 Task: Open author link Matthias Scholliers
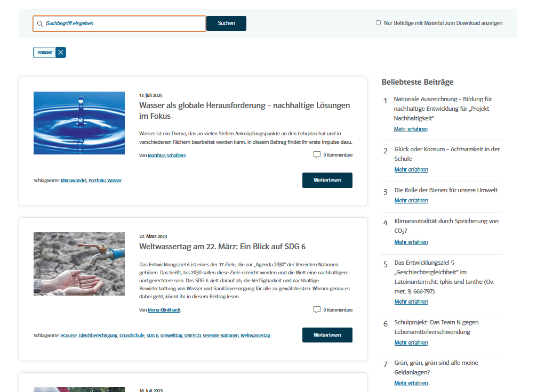166,156
